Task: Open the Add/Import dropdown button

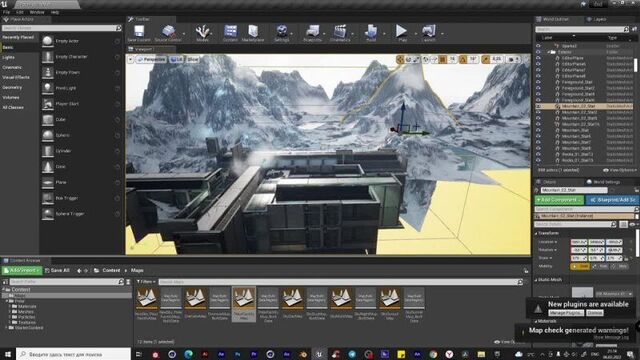Action: (22, 270)
